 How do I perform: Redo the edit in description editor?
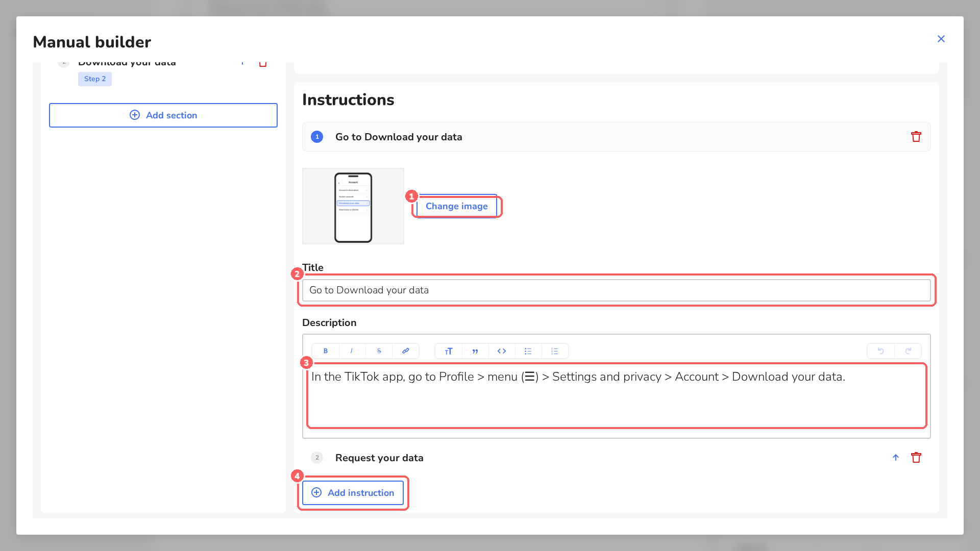(908, 351)
